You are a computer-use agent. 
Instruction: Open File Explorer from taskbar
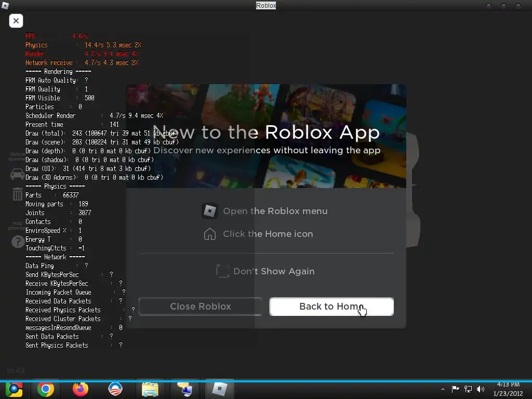point(150,390)
